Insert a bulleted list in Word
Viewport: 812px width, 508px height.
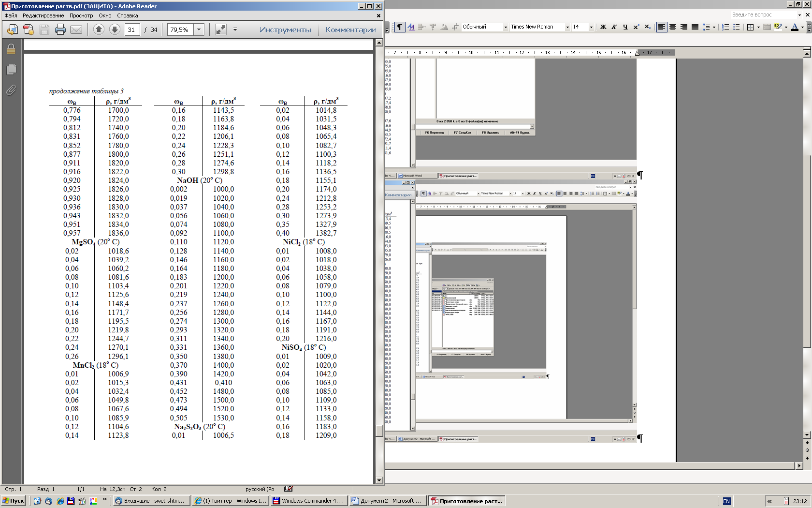tap(737, 27)
